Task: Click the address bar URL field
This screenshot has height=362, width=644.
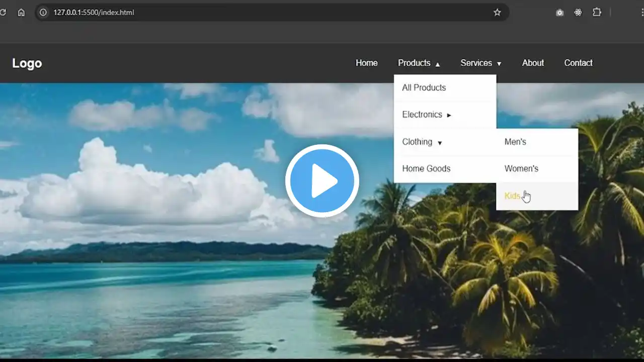Action: tap(252, 13)
